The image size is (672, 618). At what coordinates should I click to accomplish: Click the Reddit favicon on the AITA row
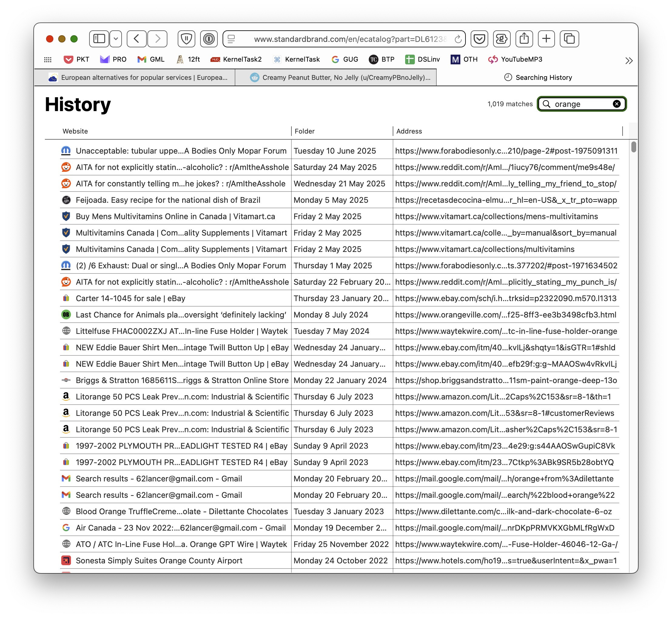(x=66, y=167)
